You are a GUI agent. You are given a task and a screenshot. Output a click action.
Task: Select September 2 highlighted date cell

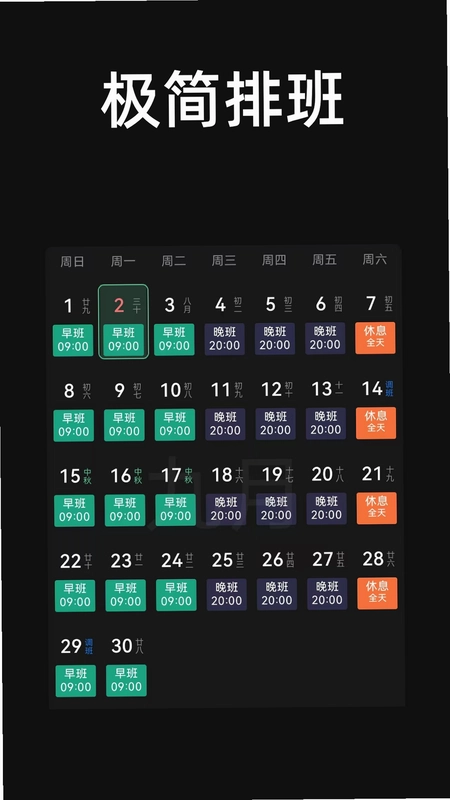[x=123, y=321]
